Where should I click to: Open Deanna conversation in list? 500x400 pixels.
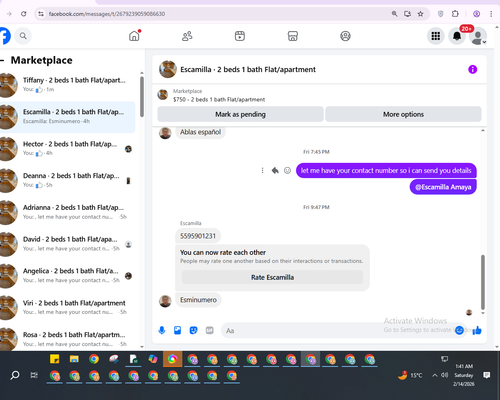[68, 180]
